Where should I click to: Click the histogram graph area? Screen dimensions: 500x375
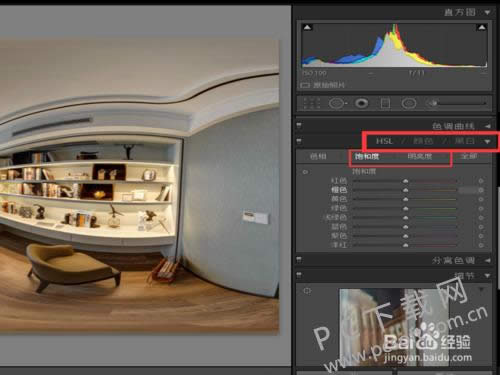point(394,45)
